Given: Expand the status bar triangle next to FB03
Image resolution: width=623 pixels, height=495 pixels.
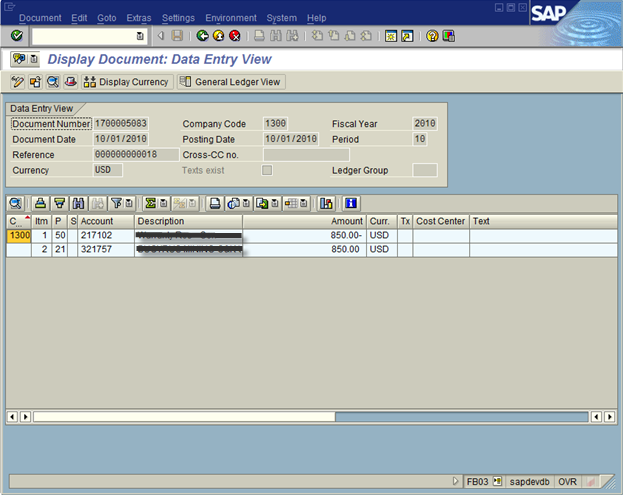Looking at the screenshot, I should (455, 481).
